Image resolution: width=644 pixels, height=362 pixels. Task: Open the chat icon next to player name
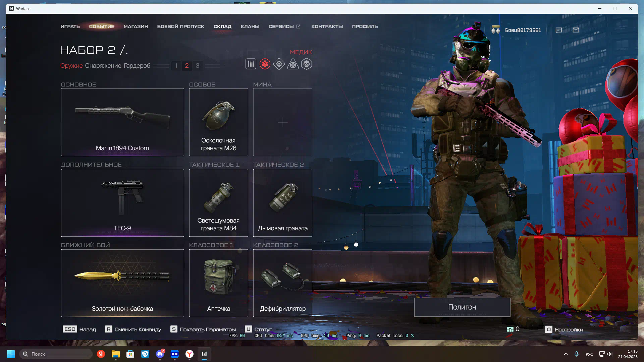tap(559, 30)
